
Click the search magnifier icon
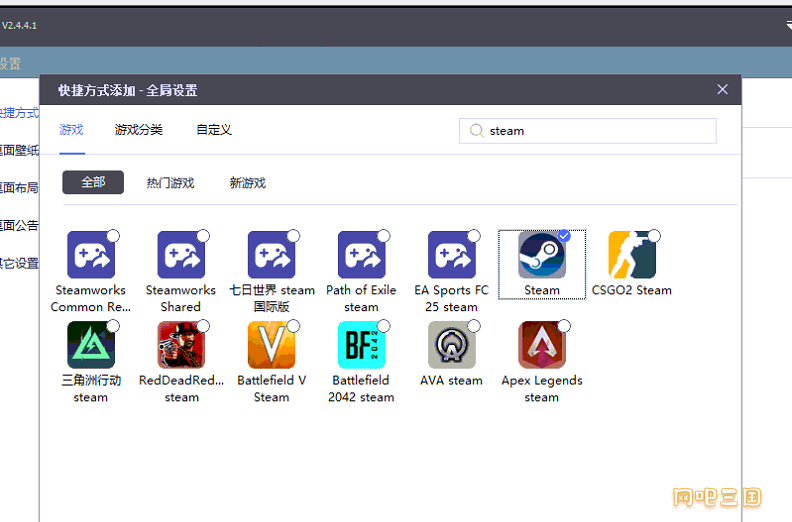[476, 131]
